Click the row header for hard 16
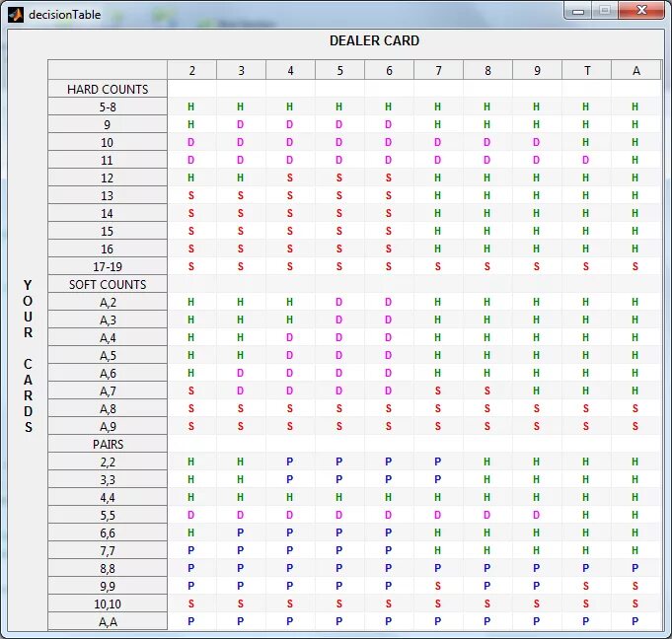672x639 pixels. click(108, 248)
